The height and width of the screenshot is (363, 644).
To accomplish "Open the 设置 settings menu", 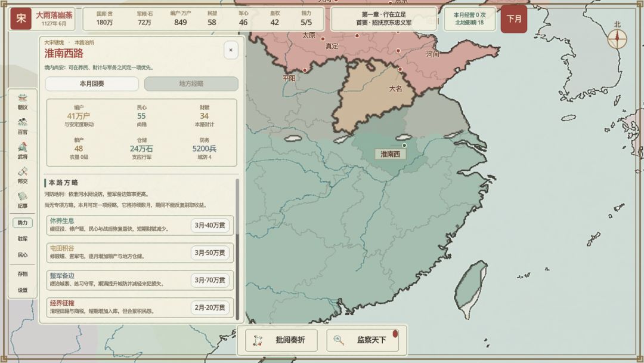I will [x=23, y=290].
